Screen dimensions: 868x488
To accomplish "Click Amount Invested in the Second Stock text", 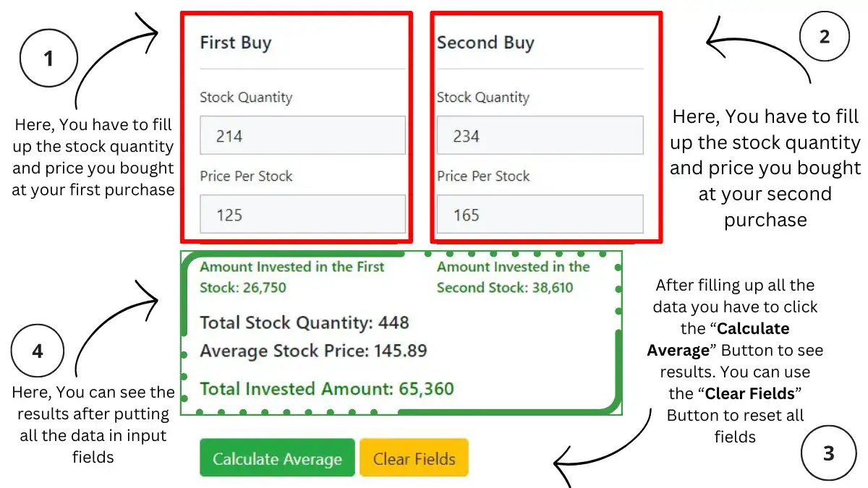I will [x=514, y=277].
